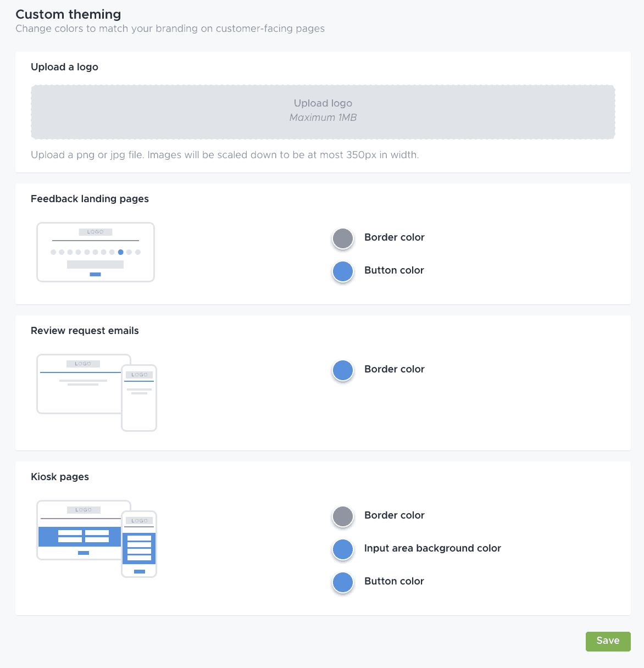Click the Maximum 1MB text in the dropzone
Viewport: 644px width, 668px height.
323,117
